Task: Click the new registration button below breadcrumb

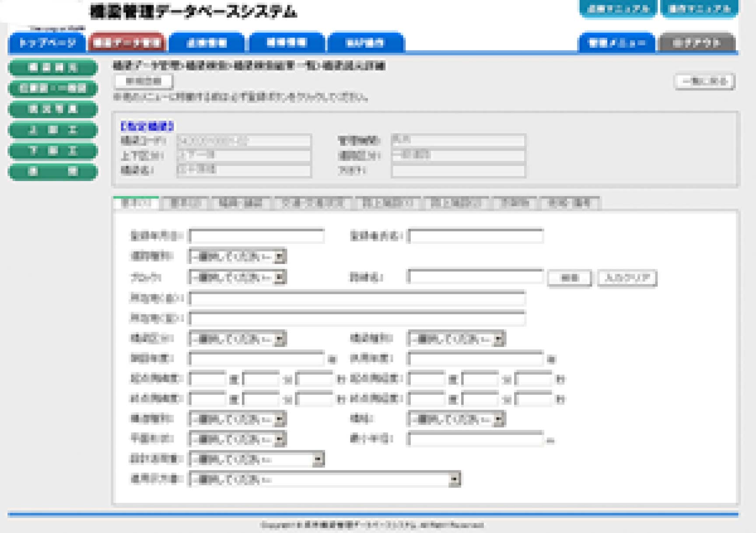Action: tap(143, 81)
